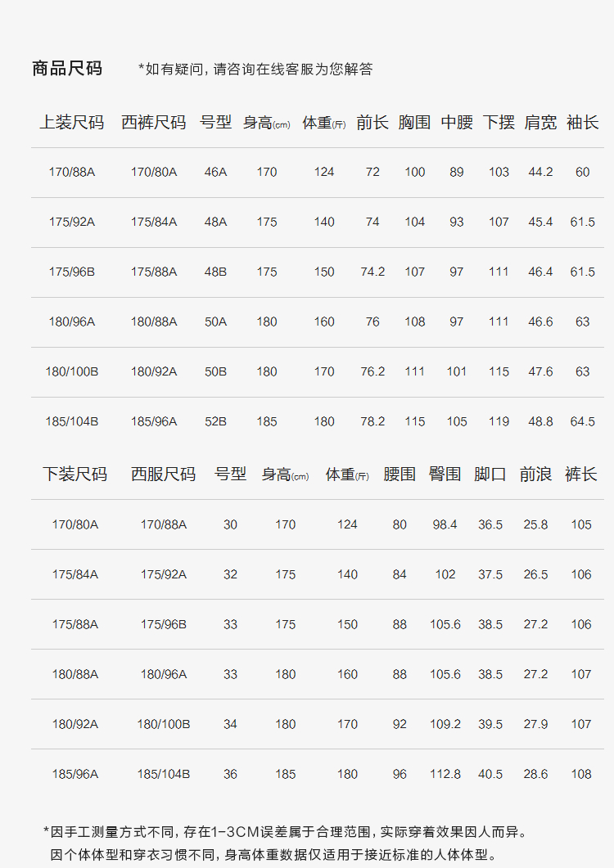Select the 64.5 sleeve length value
The height and width of the screenshot is (868, 614).
coord(582,421)
